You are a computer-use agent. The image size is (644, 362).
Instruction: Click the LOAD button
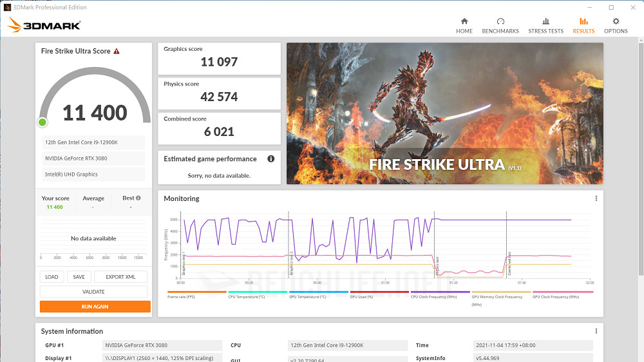coord(52,277)
